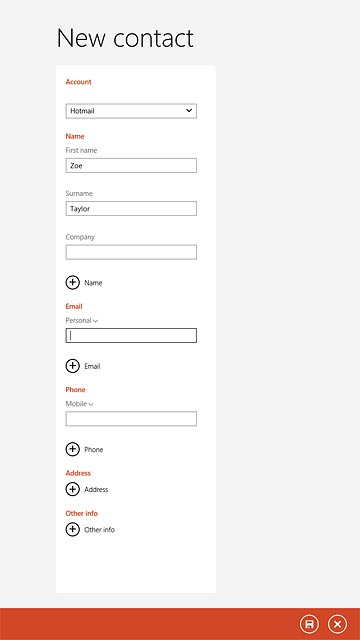Screen dimensions: 360x640
Task: Click the plus icon next to Phone
Action: point(72,449)
